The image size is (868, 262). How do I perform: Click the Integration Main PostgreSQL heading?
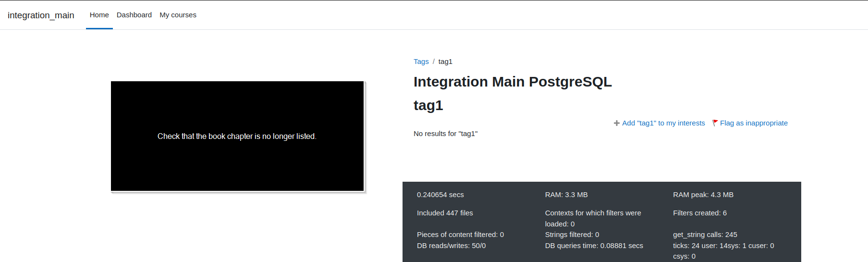(513, 82)
